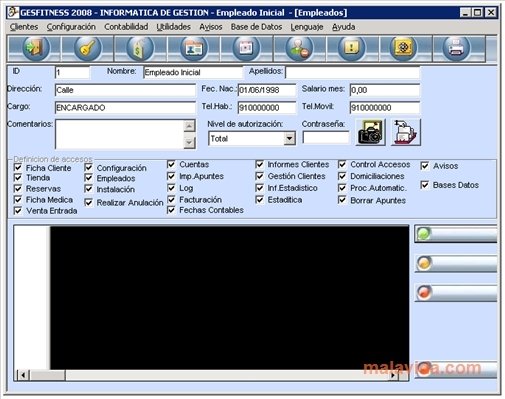Toggle the Imp.Apuntes checkbox
The height and width of the screenshot is (399, 505).
coord(171,176)
